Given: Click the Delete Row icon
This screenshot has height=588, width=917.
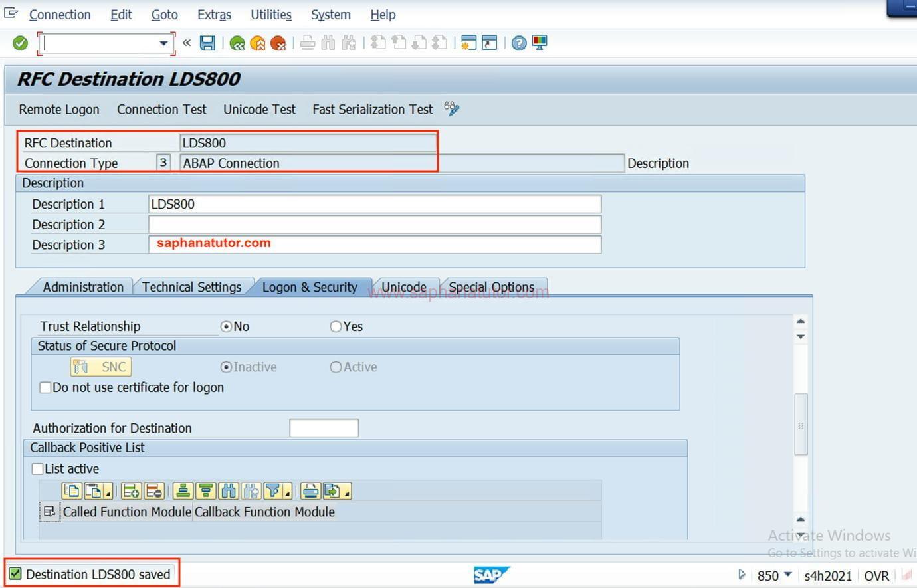Looking at the screenshot, I should [x=153, y=491].
